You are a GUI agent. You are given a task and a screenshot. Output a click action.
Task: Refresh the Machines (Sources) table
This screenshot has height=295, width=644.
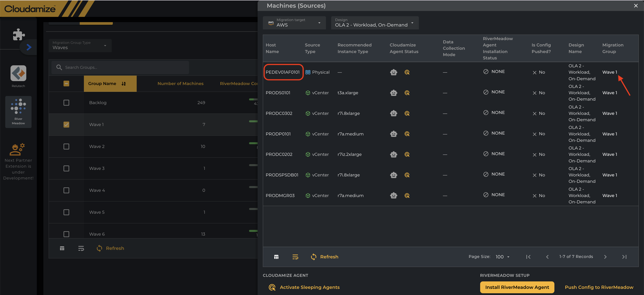coord(324,257)
